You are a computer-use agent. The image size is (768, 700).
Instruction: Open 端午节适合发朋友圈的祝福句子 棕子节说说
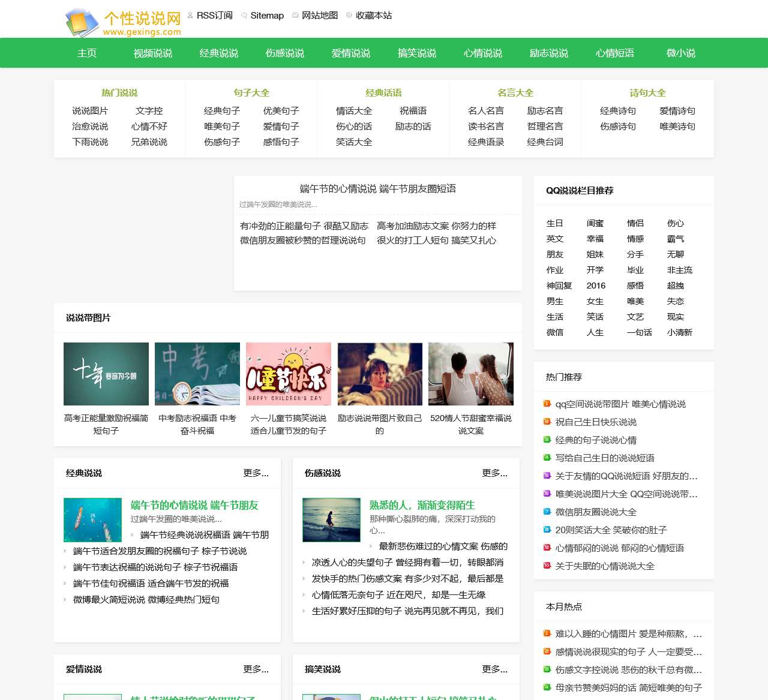tap(160, 551)
